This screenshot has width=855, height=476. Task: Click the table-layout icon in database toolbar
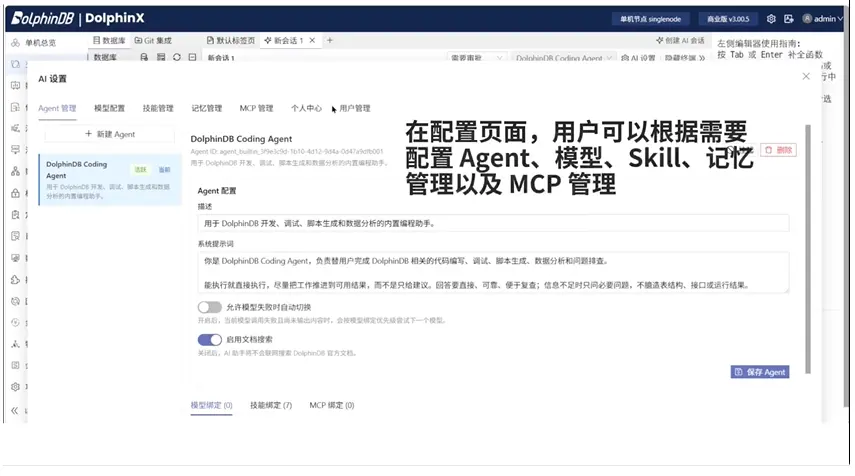(x=161, y=57)
